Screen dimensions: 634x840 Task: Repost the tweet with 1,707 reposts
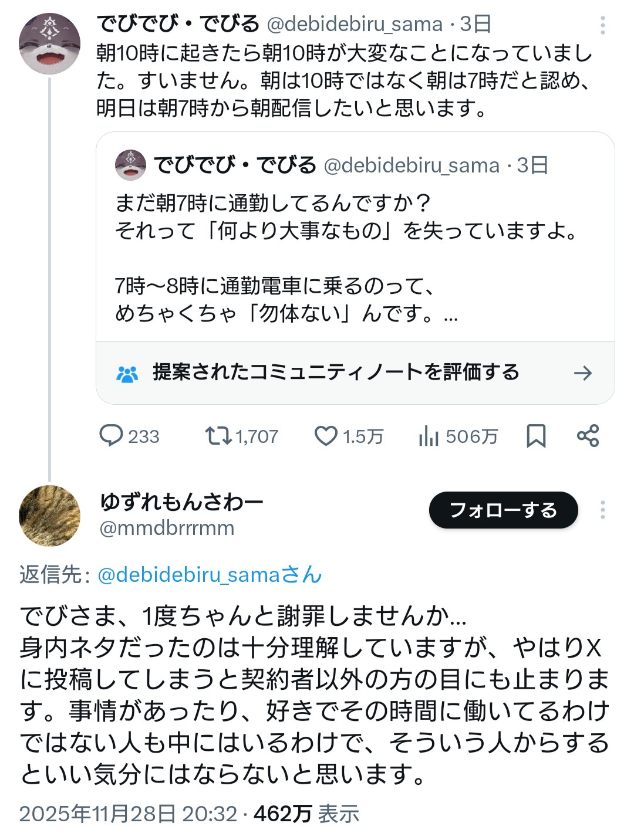coord(218,436)
